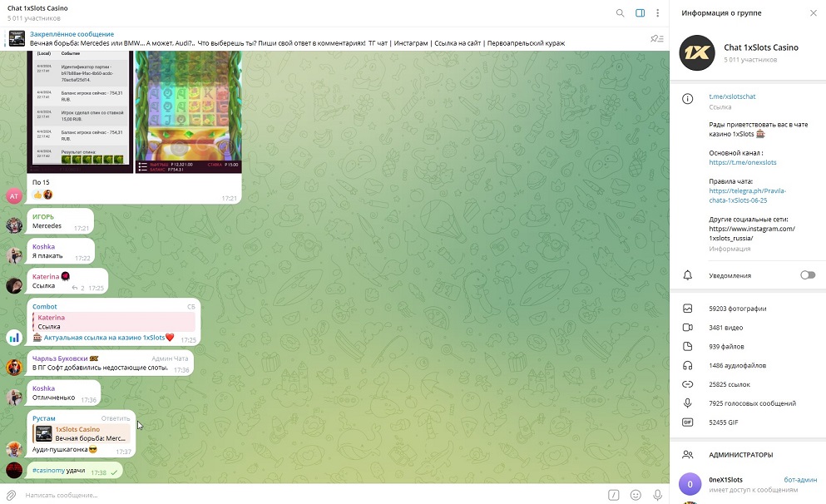Open the 2 replies indicator on Katerina's message
The image size is (826, 504).
click(79, 288)
